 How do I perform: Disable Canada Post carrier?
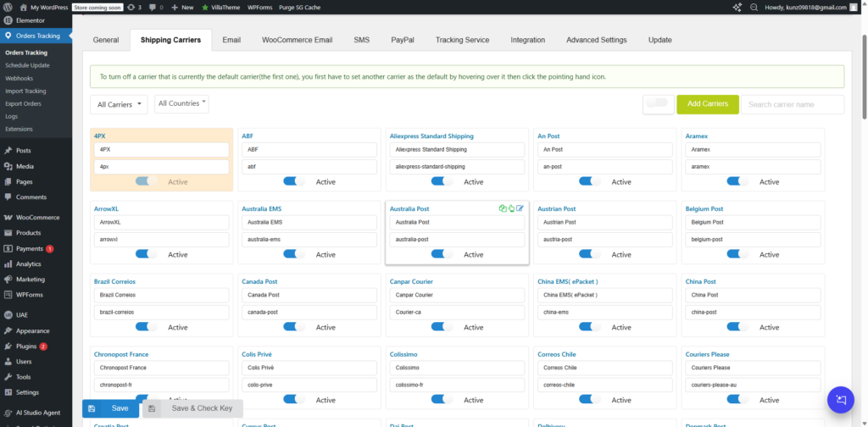[294, 327]
